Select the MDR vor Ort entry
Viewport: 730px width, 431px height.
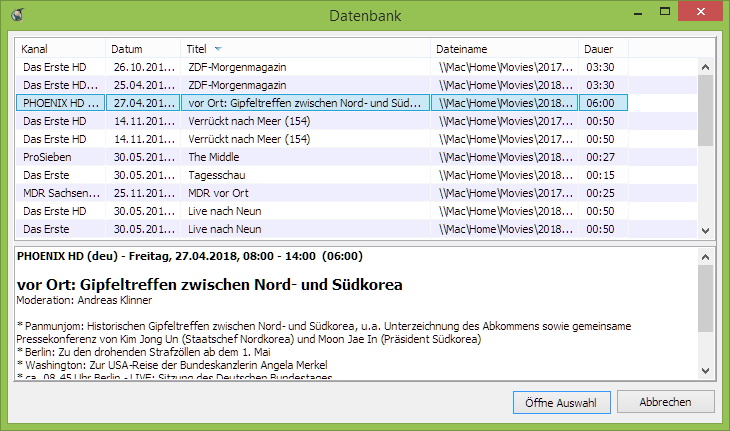[300, 193]
